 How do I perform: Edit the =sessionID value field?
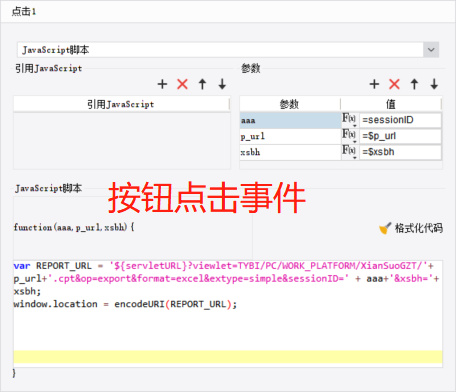tap(400, 120)
